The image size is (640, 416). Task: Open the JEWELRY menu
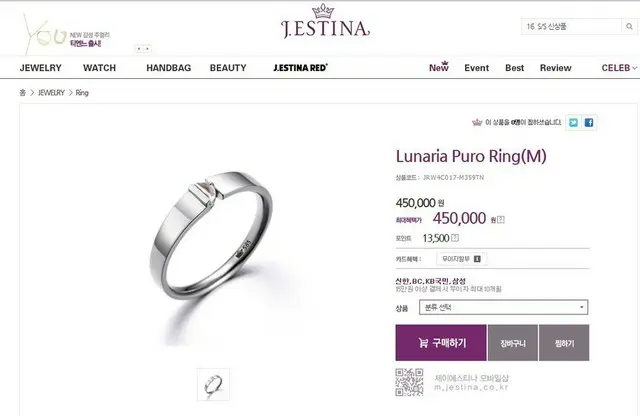point(40,68)
